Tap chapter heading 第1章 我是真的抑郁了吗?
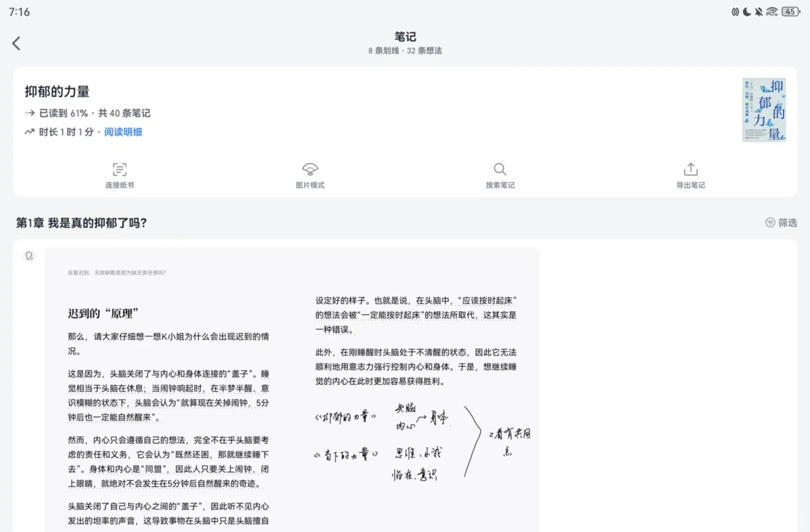 pos(81,223)
